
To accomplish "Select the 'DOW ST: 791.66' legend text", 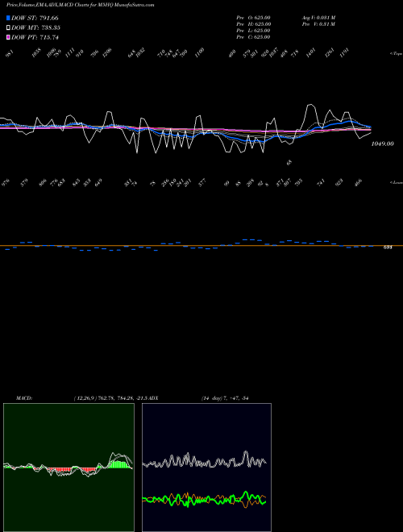I will pos(35,18).
